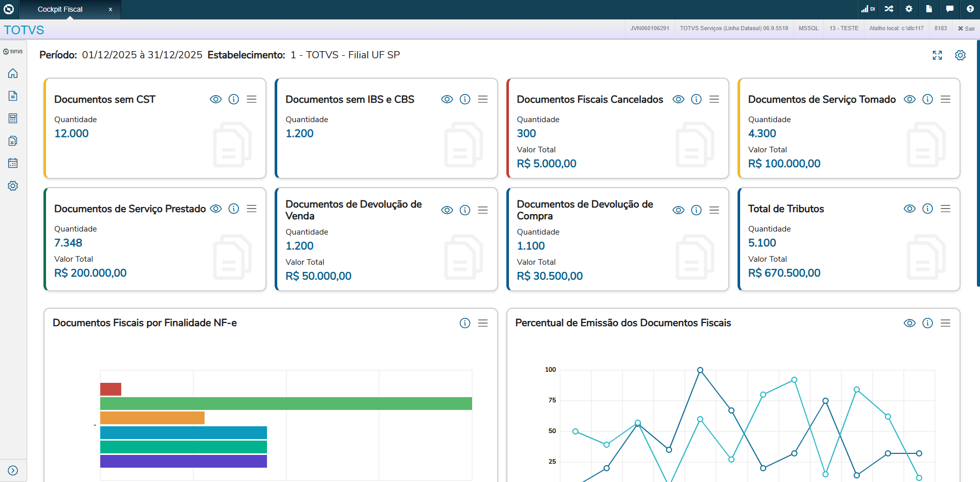This screenshot has height=482, width=980.
Task: Open the hamburger menu of Documentos sem CST
Action: (252, 99)
